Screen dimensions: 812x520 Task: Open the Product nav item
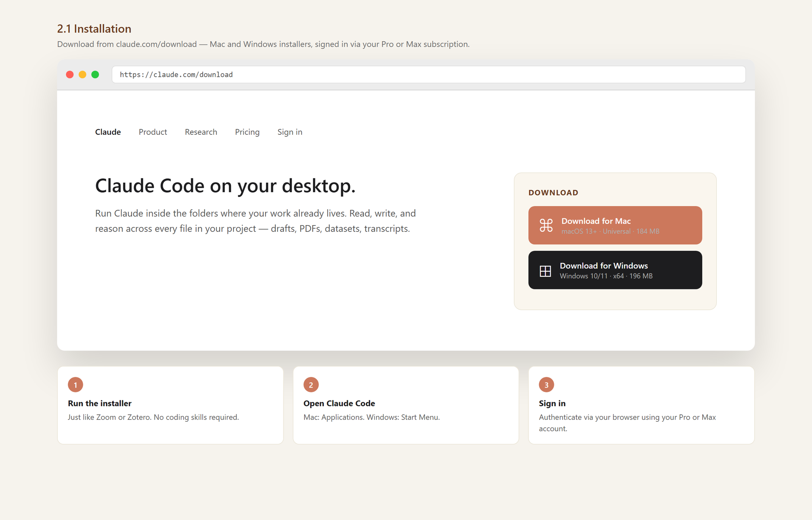pyautogui.click(x=153, y=132)
